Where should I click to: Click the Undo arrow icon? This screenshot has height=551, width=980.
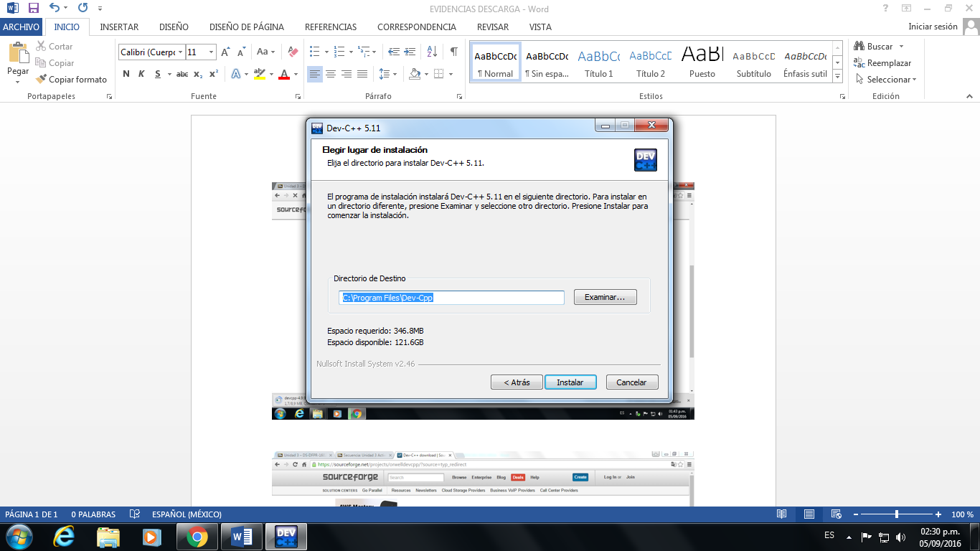pos(55,8)
